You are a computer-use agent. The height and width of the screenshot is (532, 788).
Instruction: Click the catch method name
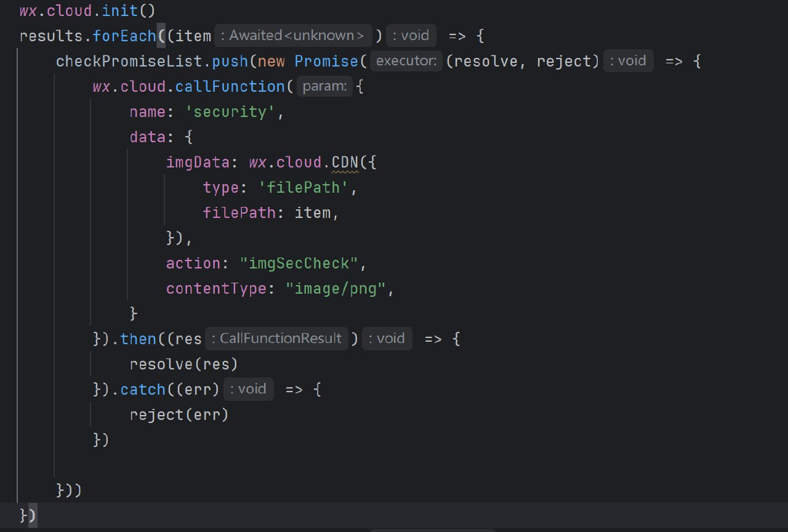pos(143,389)
